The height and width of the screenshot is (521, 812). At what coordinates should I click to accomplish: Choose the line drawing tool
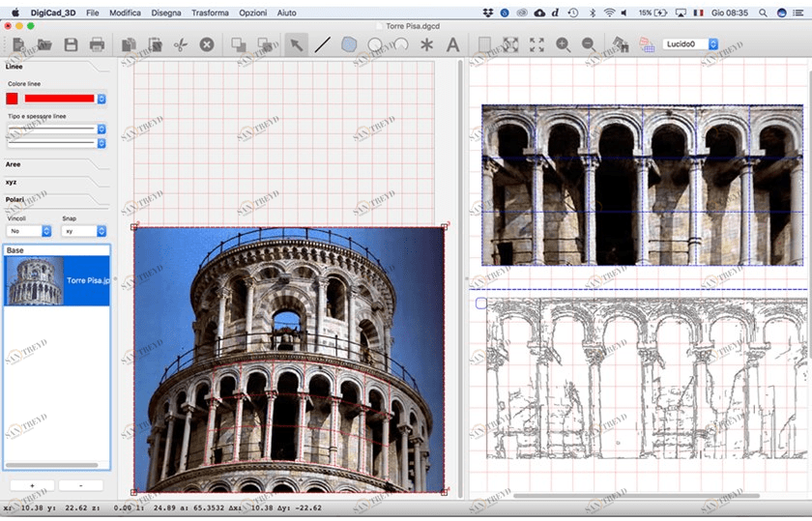click(323, 44)
